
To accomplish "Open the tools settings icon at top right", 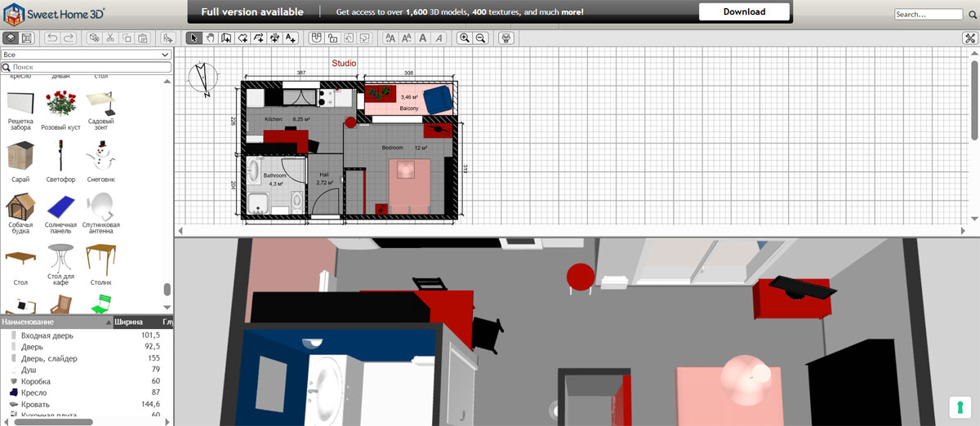I will point(969,38).
